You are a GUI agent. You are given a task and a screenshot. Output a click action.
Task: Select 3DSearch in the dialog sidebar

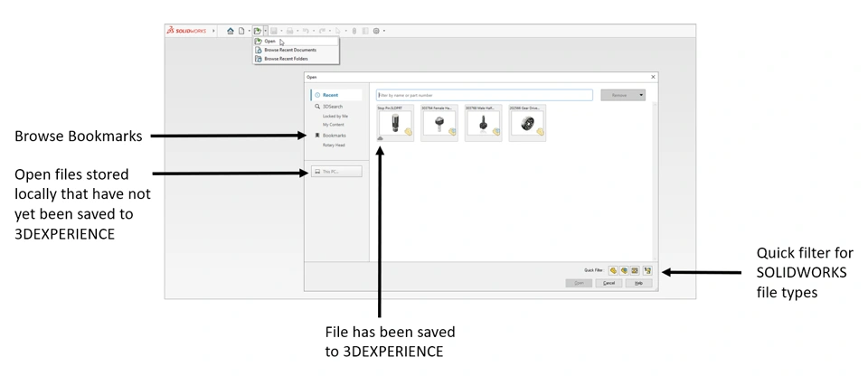(333, 107)
